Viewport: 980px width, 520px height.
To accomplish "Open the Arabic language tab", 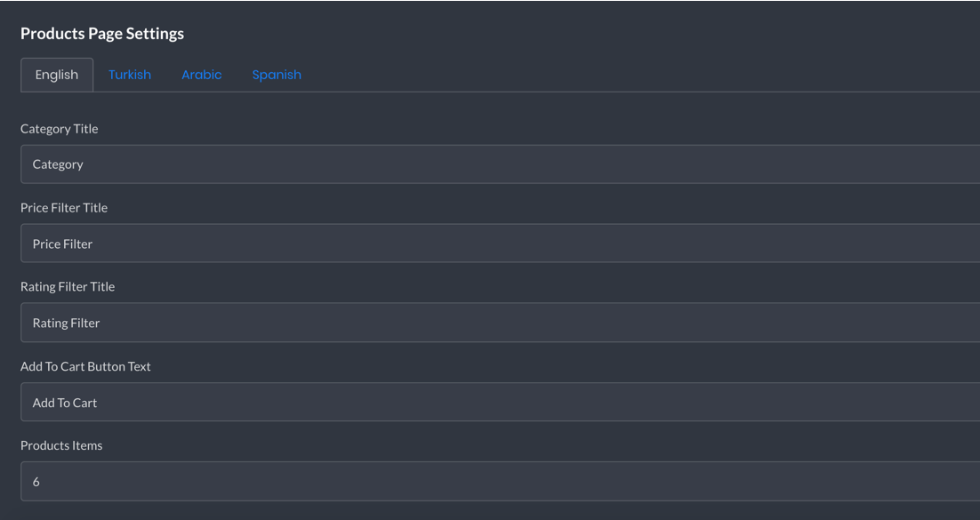I will pyautogui.click(x=201, y=75).
